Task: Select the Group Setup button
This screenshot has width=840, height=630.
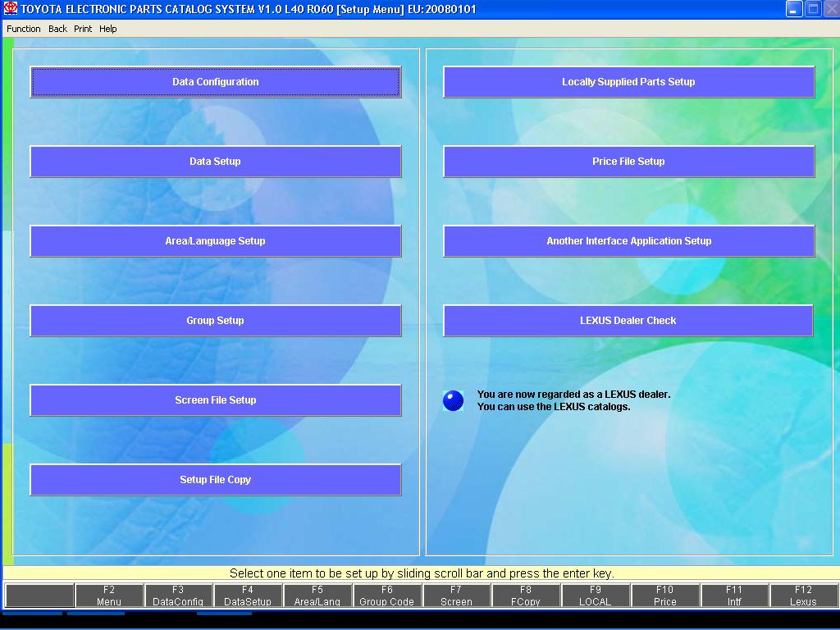Action: click(x=216, y=321)
